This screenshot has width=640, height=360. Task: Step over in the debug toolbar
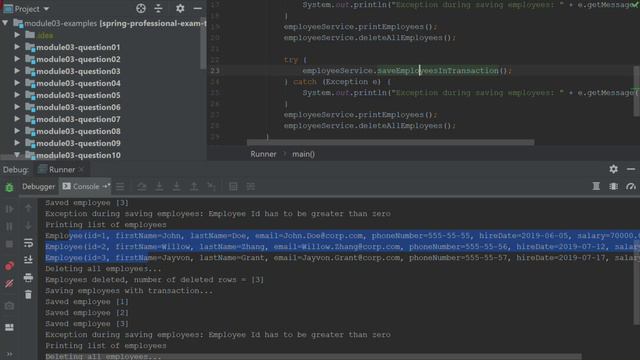click(x=142, y=187)
